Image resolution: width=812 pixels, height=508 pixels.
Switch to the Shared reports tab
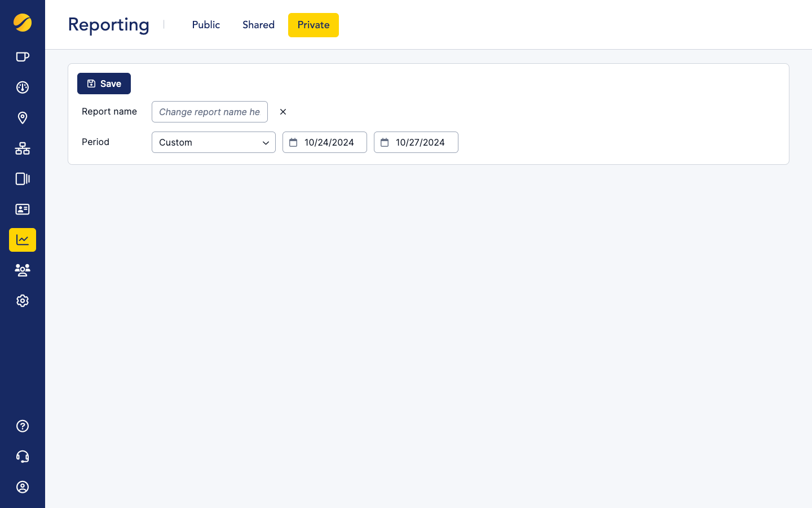tap(258, 25)
